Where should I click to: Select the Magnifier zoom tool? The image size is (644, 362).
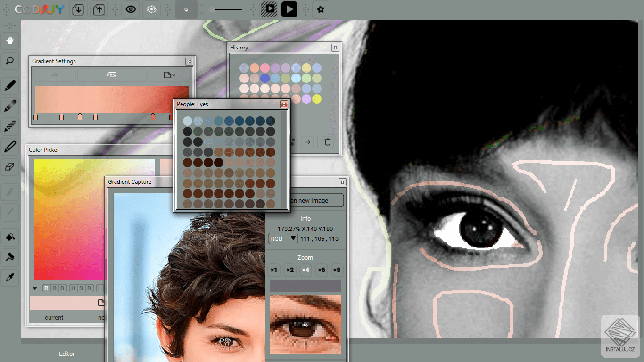10,61
